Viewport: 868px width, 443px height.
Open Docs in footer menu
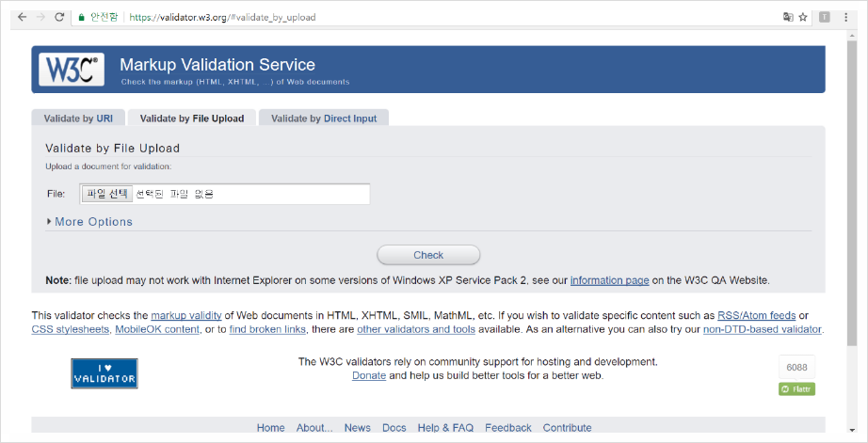(394, 428)
